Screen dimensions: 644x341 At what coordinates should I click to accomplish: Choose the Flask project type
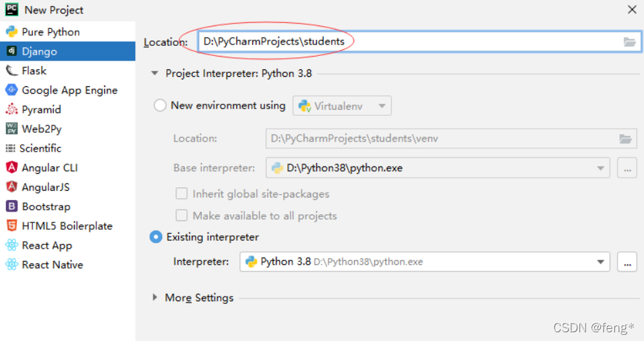click(67, 71)
